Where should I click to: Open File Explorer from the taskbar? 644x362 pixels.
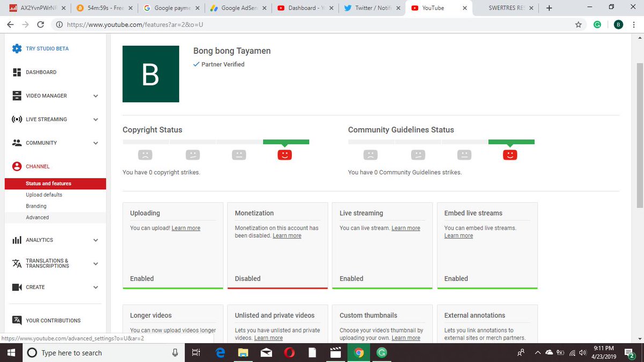point(243,352)
